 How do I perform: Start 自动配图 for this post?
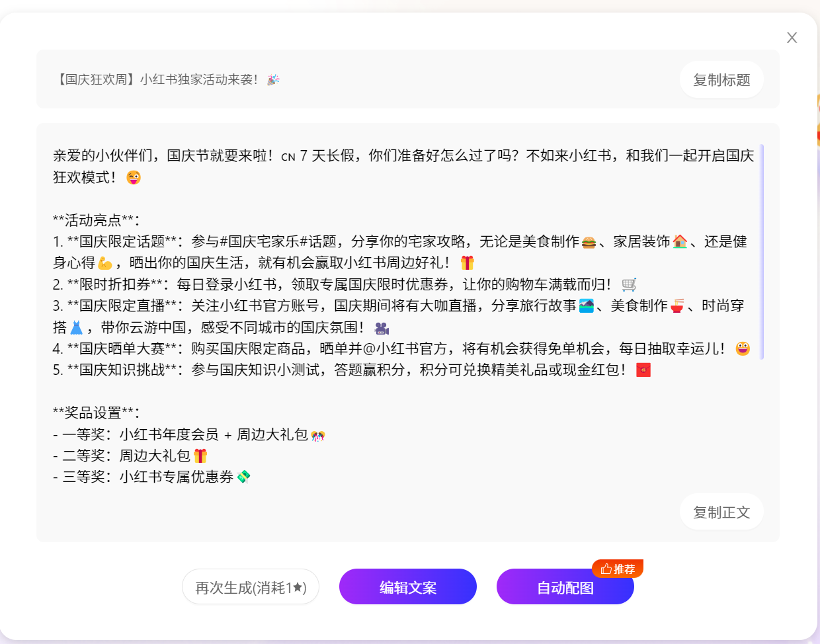(x=565, y=587)
